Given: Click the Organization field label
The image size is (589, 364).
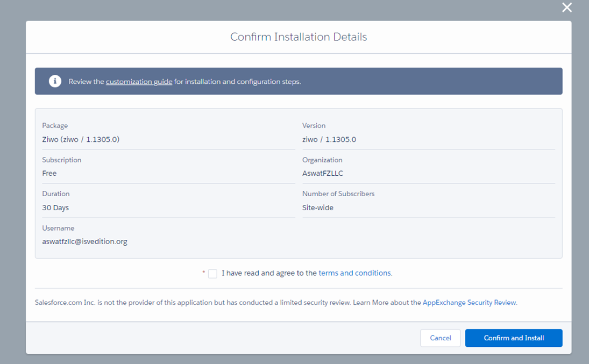Looking at the screenshot, I should point(322,160).
